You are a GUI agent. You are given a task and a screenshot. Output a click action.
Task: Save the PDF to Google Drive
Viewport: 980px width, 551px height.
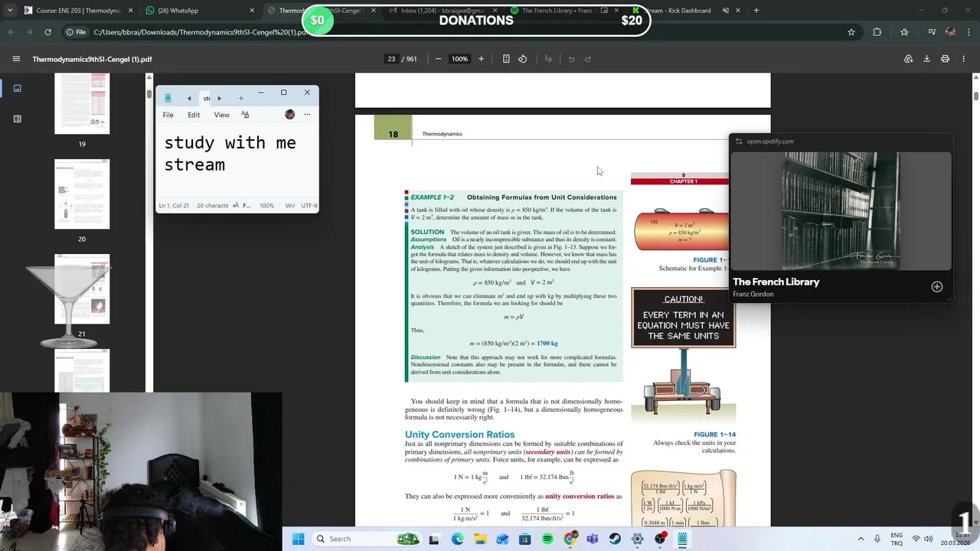pos(908,59)
